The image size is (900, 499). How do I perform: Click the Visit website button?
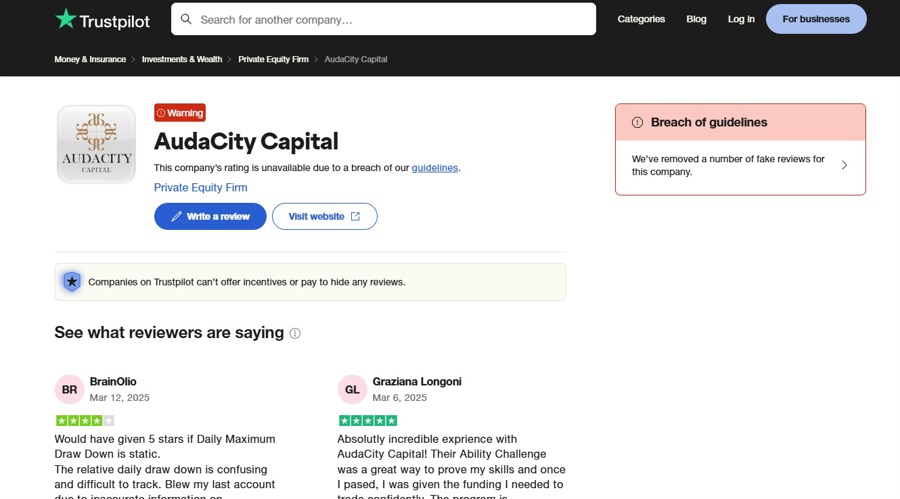coord(324,216)
